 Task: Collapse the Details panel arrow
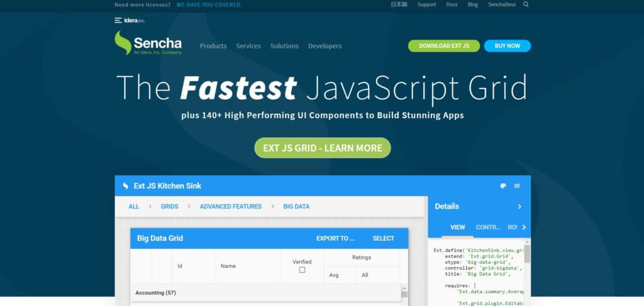tap(519, 206)
